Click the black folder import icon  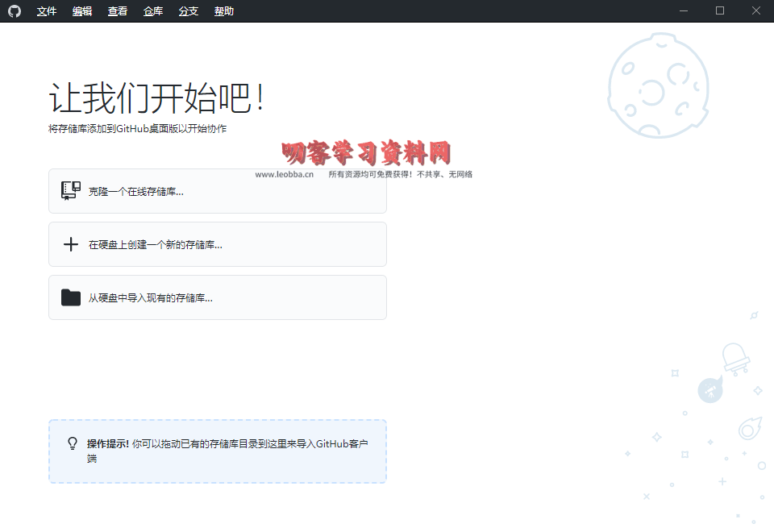tap(71, 297)
